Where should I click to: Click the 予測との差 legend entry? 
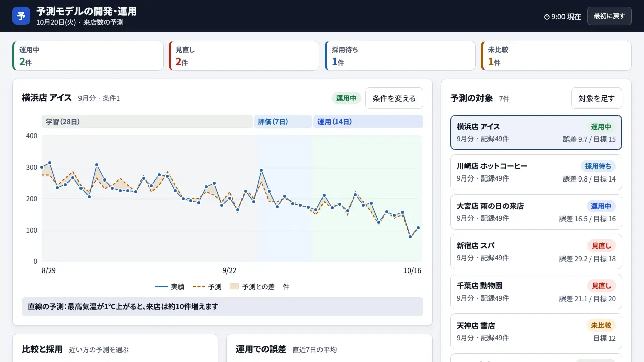(252, 287)
